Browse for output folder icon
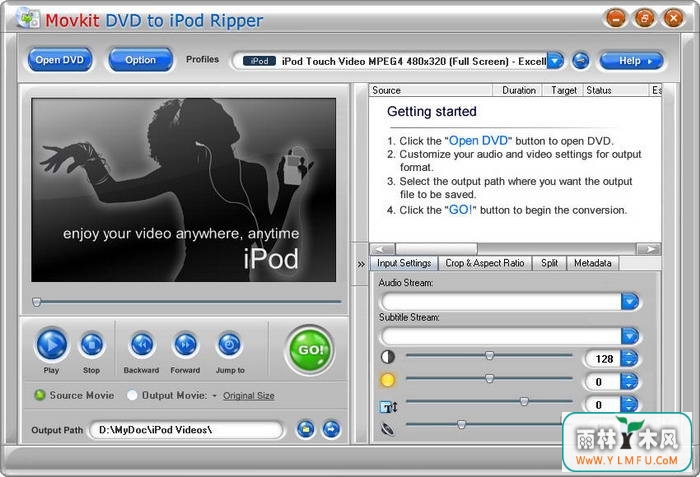Viewport: 700px width, 477px height. (306, 429)
